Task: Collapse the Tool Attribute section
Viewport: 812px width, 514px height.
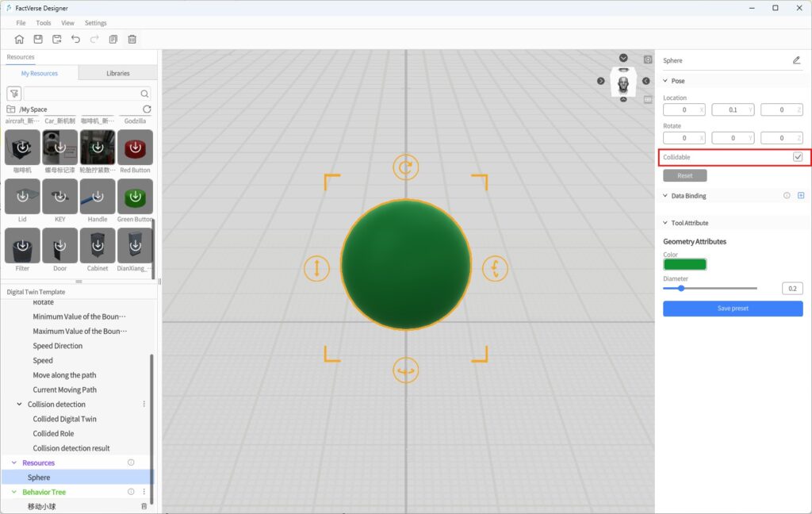Action: point(665,223)
